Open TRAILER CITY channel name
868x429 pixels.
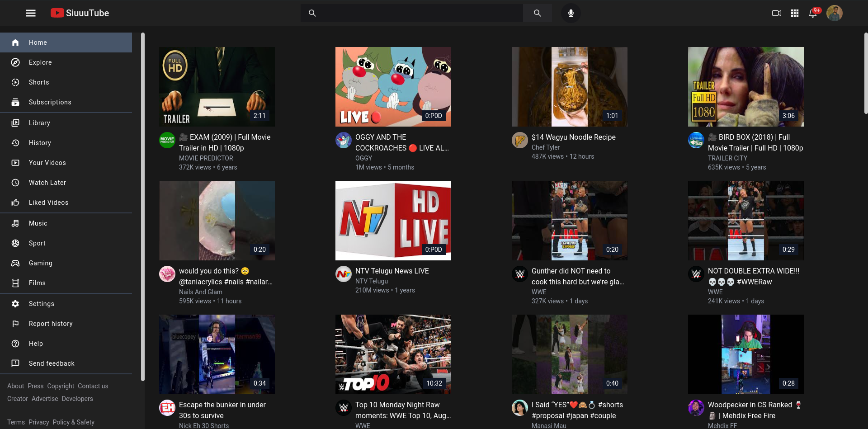click(x=727, y=158)
